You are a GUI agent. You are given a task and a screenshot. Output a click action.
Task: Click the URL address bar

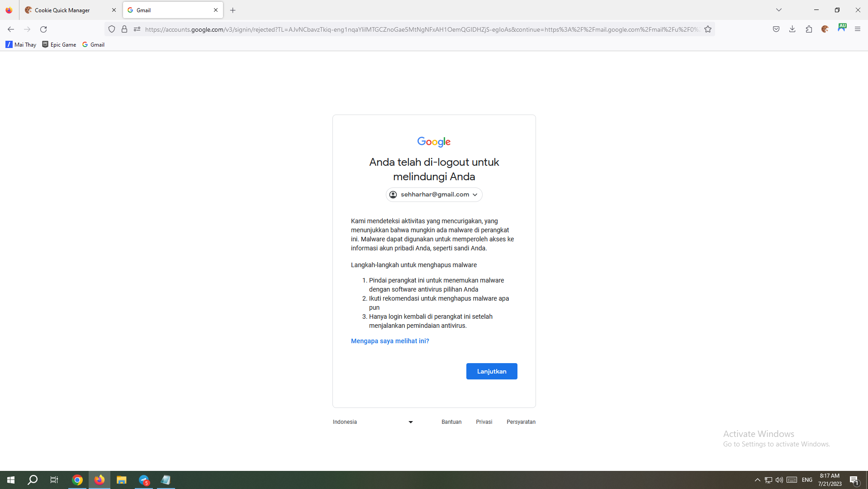point(422,29)
